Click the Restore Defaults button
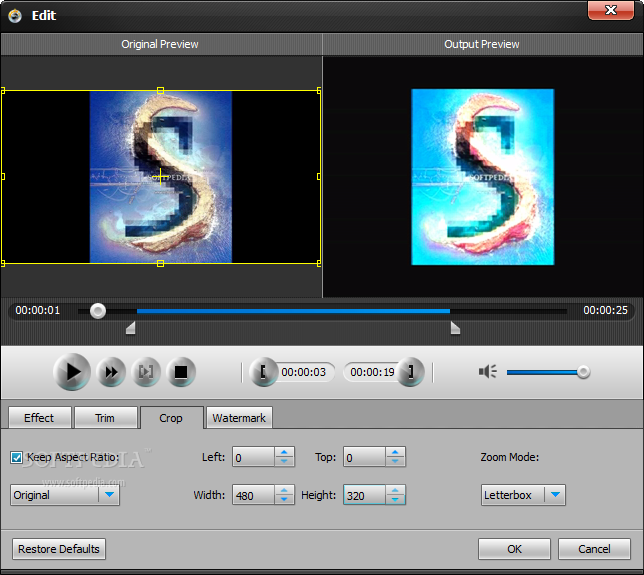 click(59, 549)
